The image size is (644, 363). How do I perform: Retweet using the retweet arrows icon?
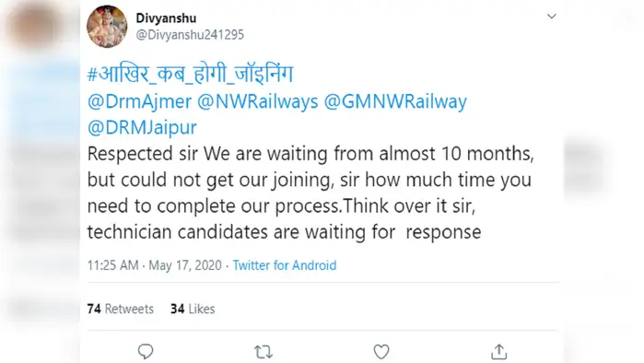pos(263,352)
